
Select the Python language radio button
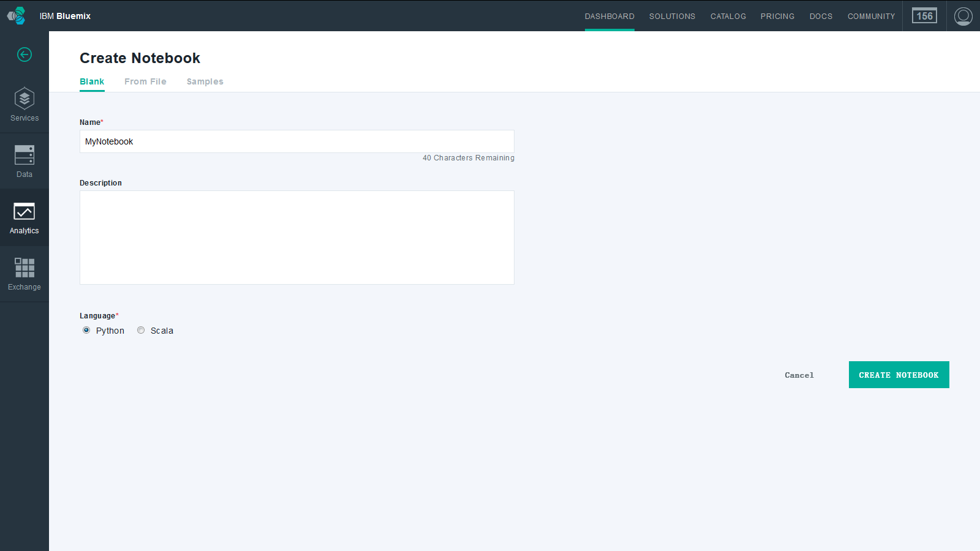(86, 330)
